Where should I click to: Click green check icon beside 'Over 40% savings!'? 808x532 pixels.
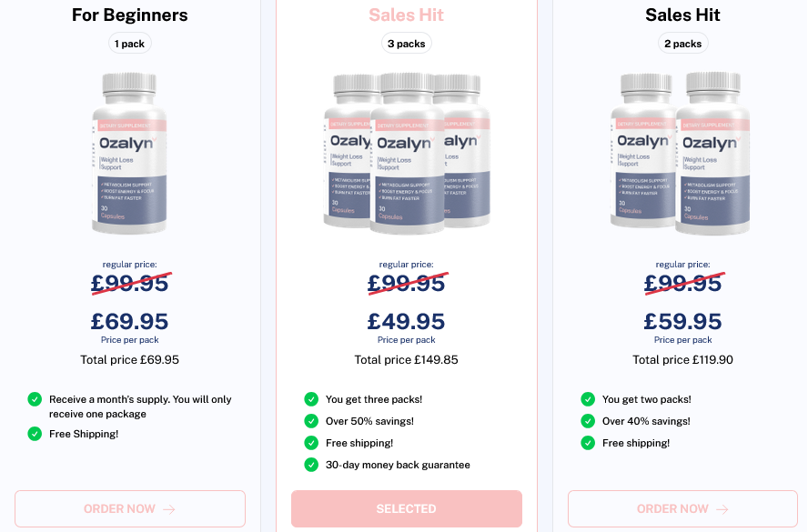[x=588, y=421]
